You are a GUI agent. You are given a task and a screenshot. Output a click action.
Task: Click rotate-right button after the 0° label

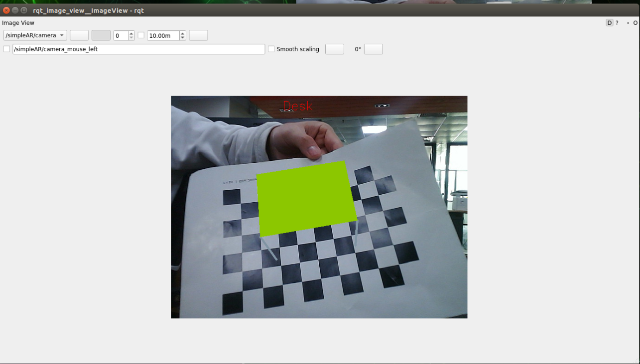(374, 49)
